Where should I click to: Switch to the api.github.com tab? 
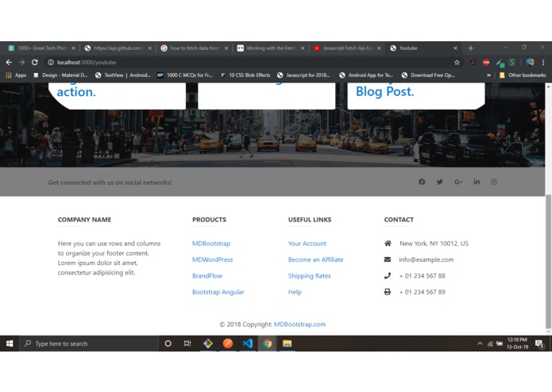click(x=116, y=48)
